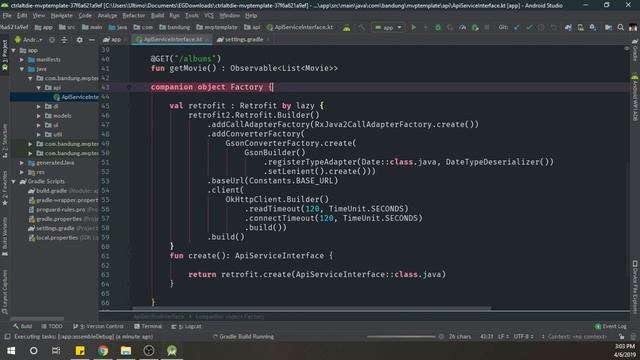Open the app run configuration dropdown

(388, 27)
